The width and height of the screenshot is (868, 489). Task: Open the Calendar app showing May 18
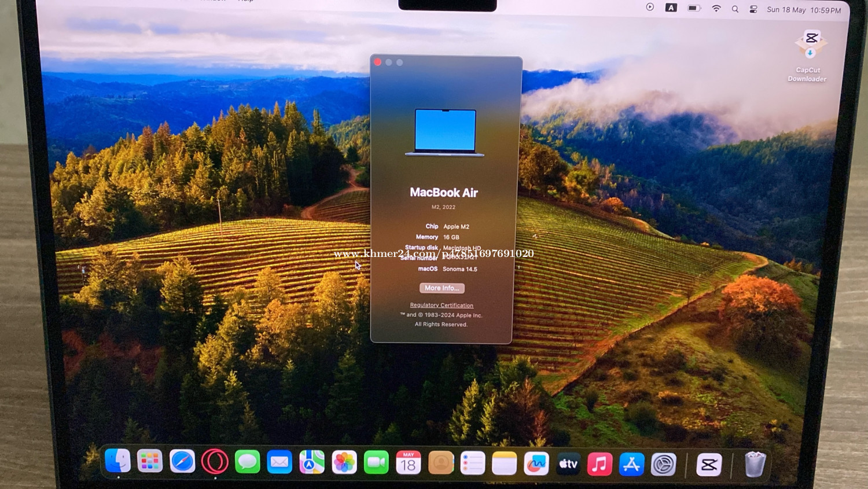(x=409, y=462)
